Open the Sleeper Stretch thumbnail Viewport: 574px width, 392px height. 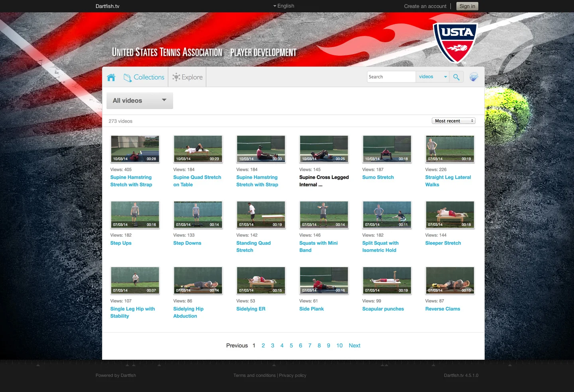(x=450, y=214)
